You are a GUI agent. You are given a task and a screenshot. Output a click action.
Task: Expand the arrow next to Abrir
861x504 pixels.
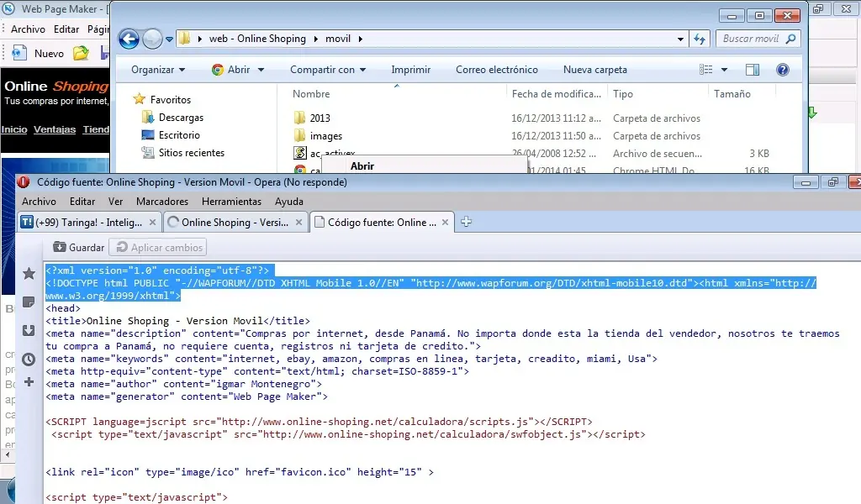coord(261,70)
